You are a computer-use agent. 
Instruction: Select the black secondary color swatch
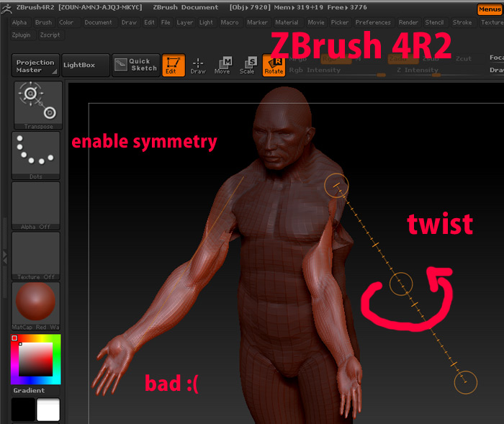coord(23,409)
